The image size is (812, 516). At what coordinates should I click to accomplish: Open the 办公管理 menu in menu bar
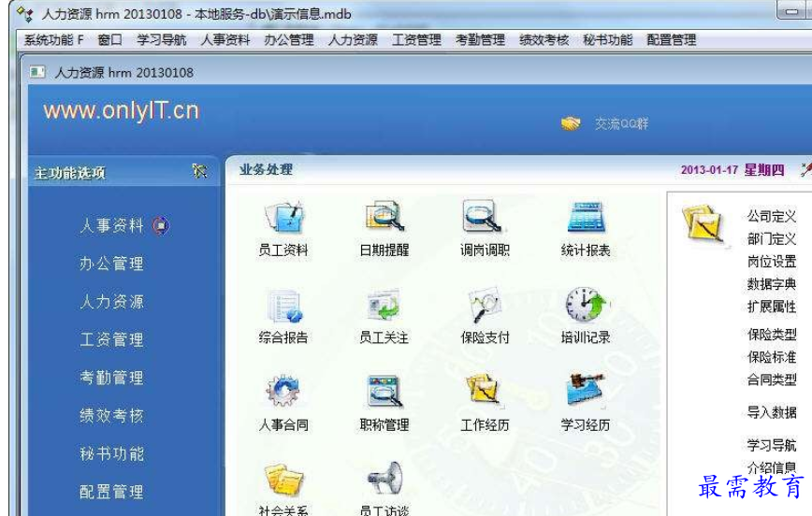click(x=289, y=40)
